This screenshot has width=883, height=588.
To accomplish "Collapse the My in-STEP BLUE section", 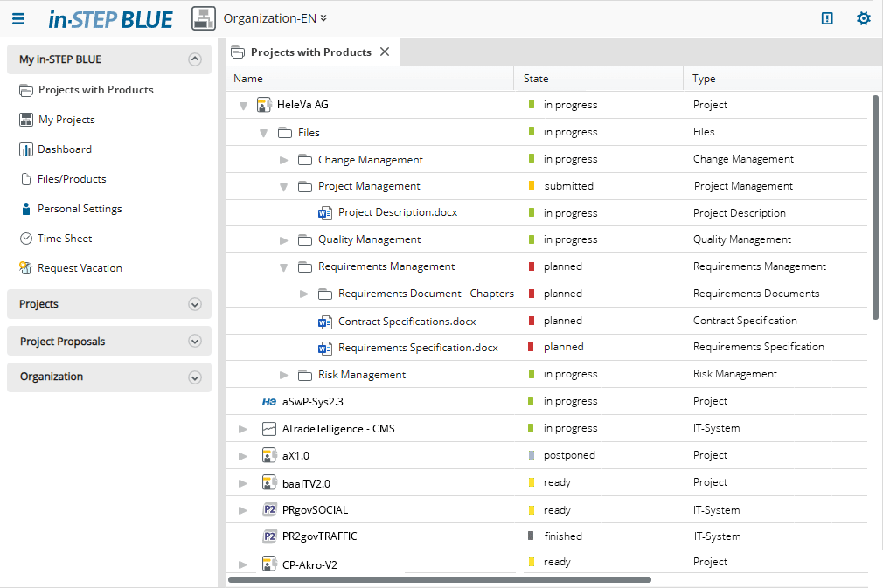I will tap(195, 59).
